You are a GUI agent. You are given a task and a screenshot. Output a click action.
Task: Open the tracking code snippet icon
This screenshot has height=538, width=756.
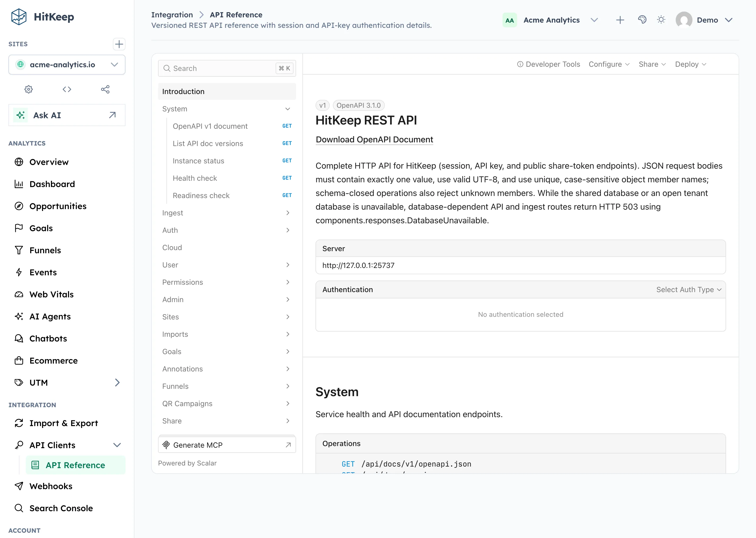click(67, 89)
